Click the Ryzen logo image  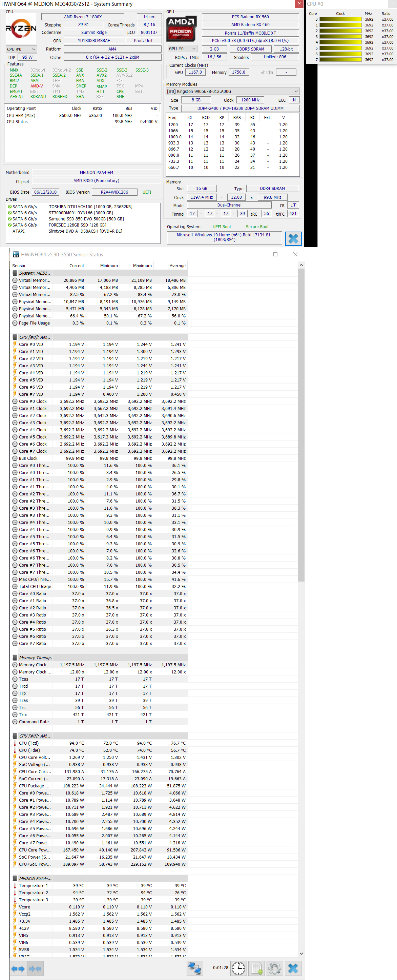click(21, 28)
